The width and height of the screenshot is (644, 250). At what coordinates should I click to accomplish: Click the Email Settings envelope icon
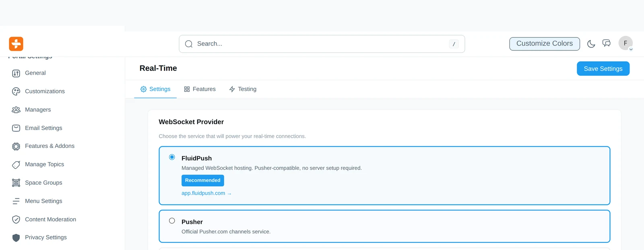click(16, 128)
